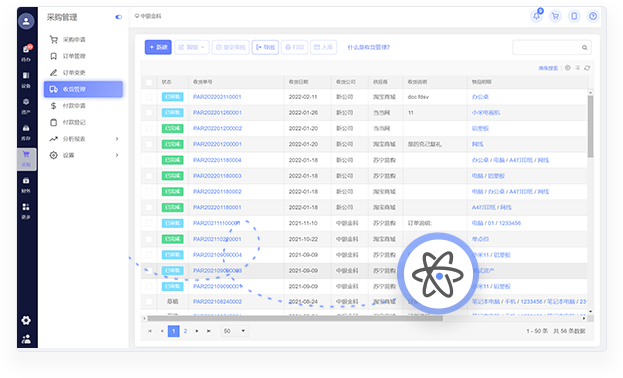Open the page-size dropdown showing 50
Image resolution: width=623 pixels, height=378 pixels.
click(x=234, y=331)
